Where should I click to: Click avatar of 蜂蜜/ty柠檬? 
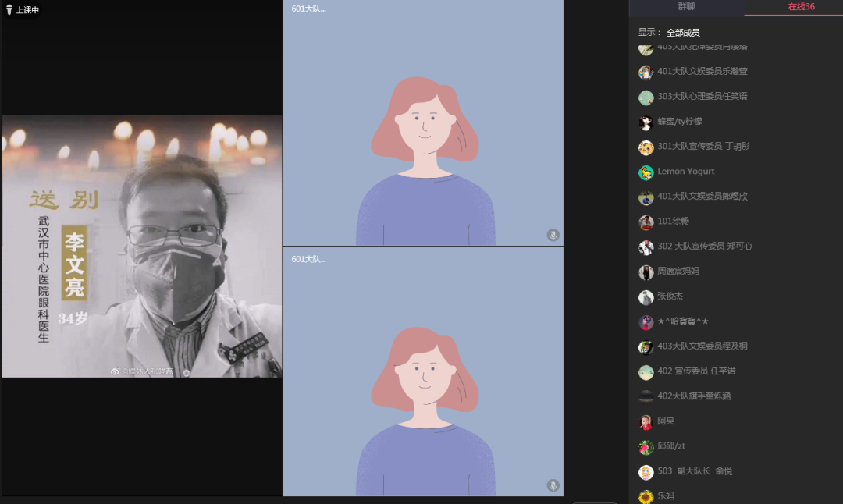point(646,122)
